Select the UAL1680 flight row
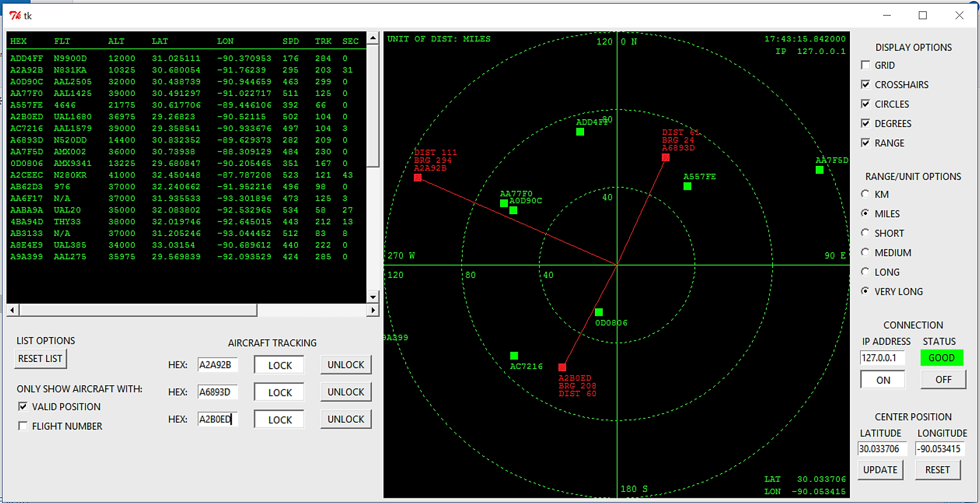 [x=186, y=117]
